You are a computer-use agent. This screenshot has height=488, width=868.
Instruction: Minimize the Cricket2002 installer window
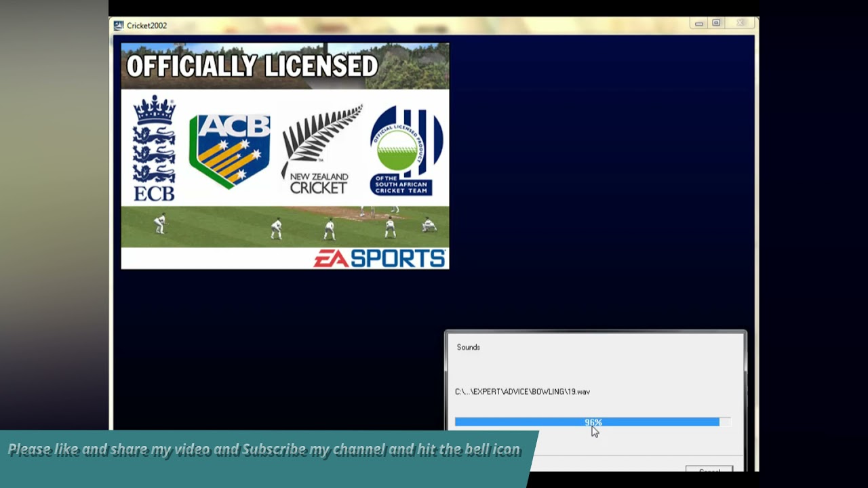tap(699, 24)
